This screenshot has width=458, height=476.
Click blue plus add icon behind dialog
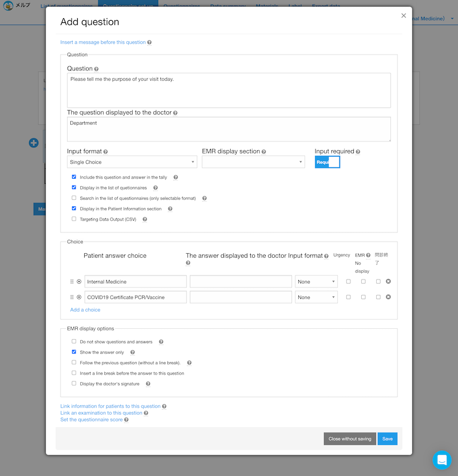34,143
